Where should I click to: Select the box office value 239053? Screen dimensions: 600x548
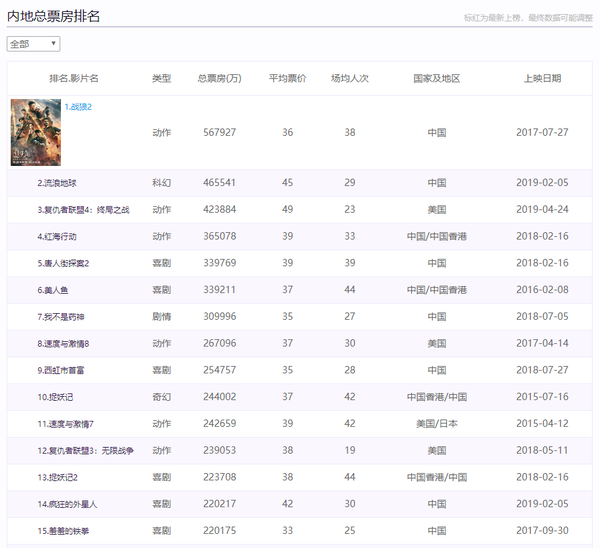click(x=220, y=450)
